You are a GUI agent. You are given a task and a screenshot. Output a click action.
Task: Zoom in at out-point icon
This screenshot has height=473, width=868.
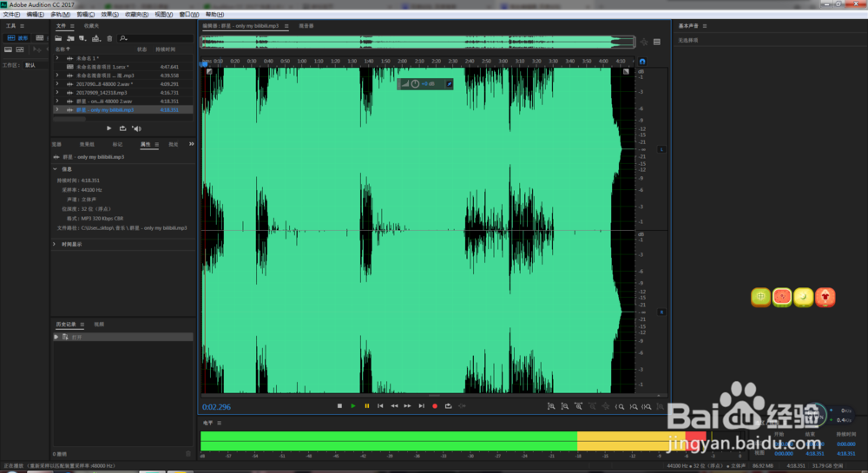pos(634,407)
